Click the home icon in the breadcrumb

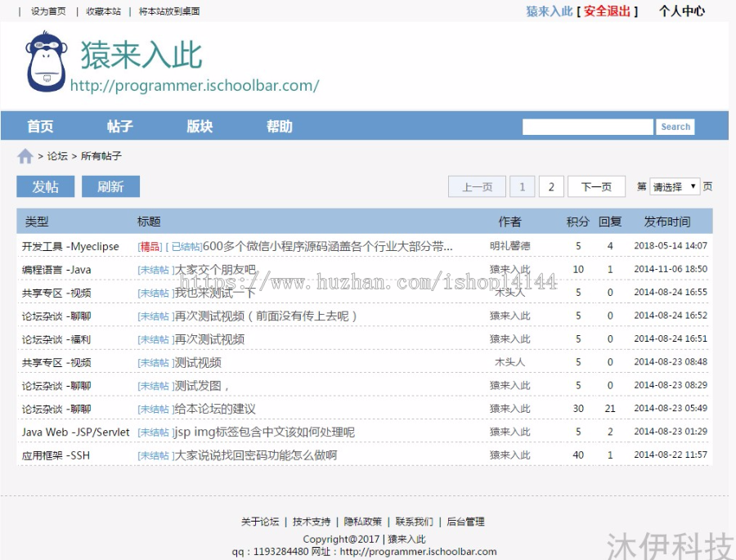[x=25, y=155]
